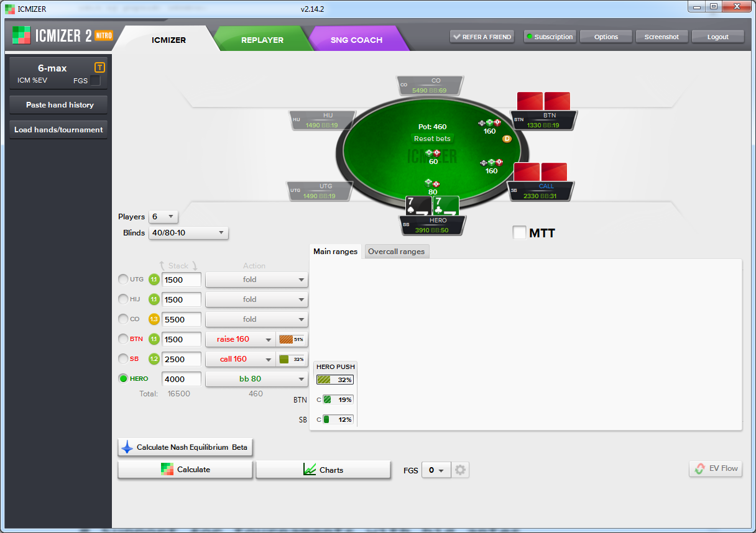Select the Main ranges tab

click(336, 252)
